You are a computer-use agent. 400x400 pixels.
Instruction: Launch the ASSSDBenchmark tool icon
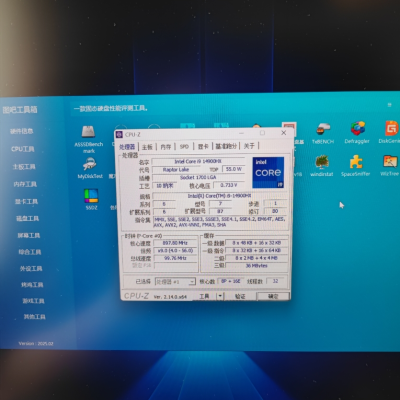(89, 132)
